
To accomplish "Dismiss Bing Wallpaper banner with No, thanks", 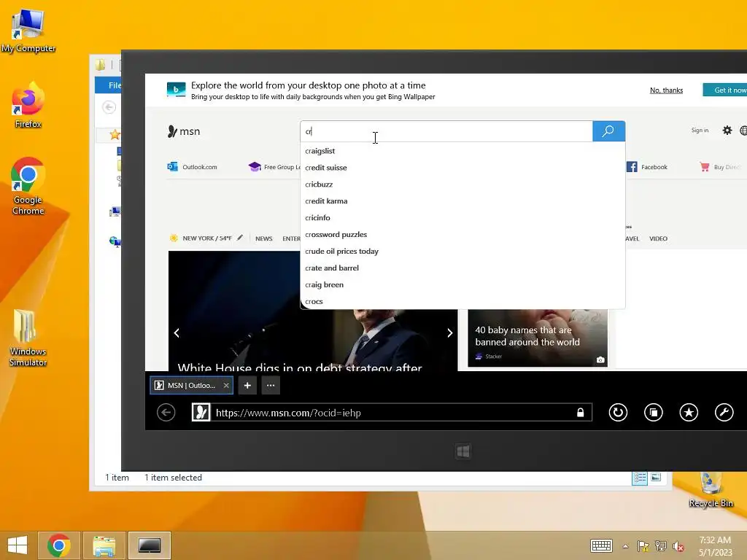I will [666, 90].
